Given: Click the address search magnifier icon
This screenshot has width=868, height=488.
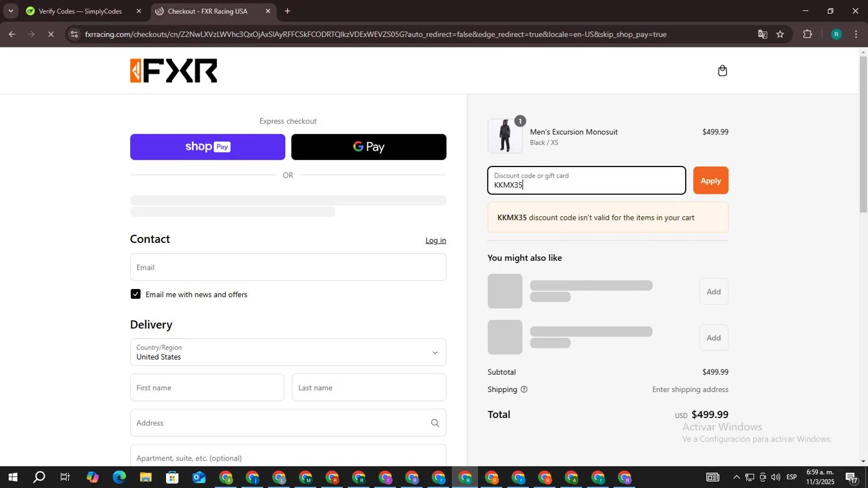Looking at the screenshot, I should pos(435,423).
